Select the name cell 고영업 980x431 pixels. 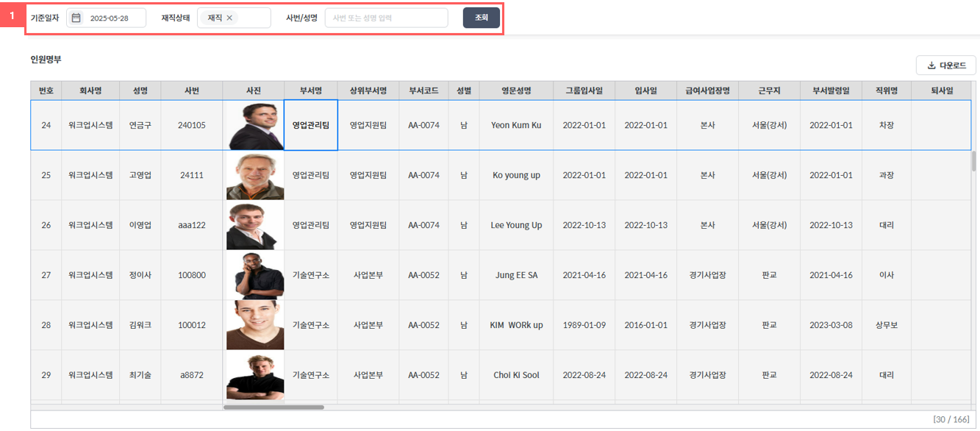(x=140, y=175)
